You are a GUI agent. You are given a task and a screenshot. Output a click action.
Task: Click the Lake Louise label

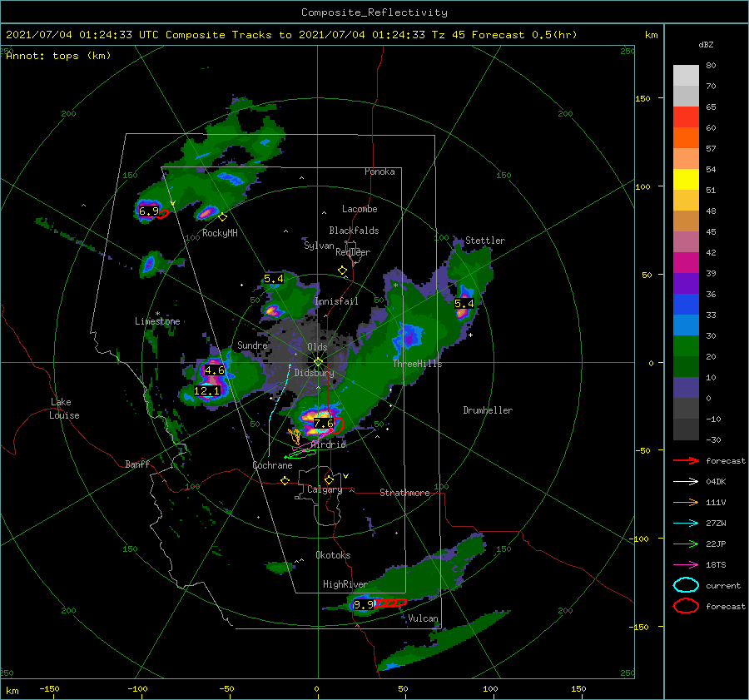click(64, 409)
